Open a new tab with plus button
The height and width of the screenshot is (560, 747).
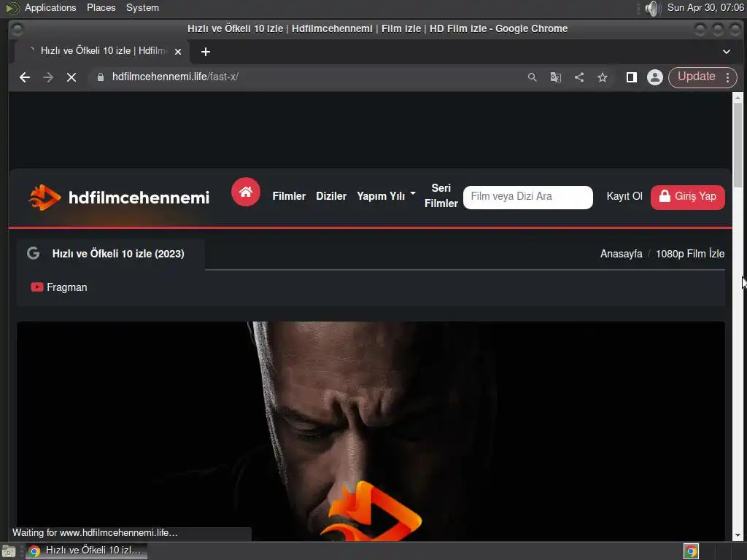point(206,52)
